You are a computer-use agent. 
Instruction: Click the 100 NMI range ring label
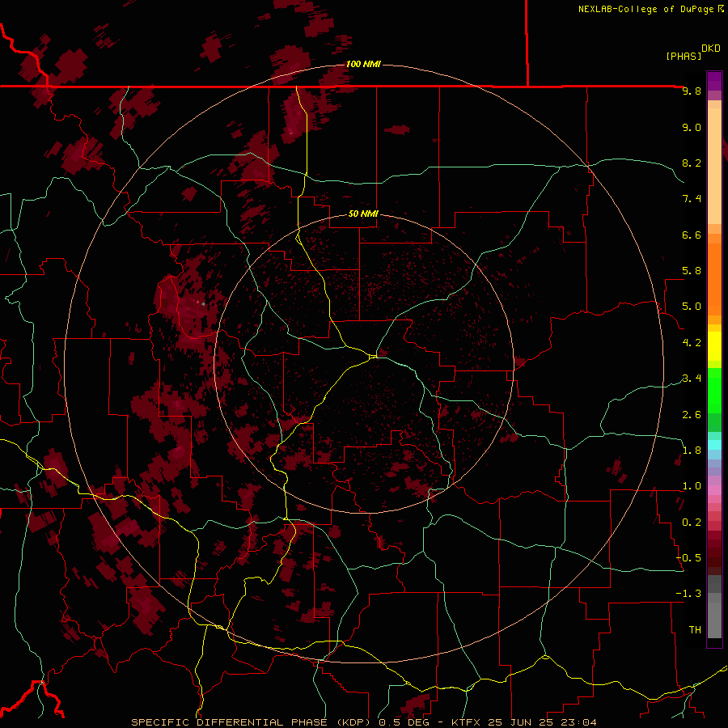click(x=363, y=64)
